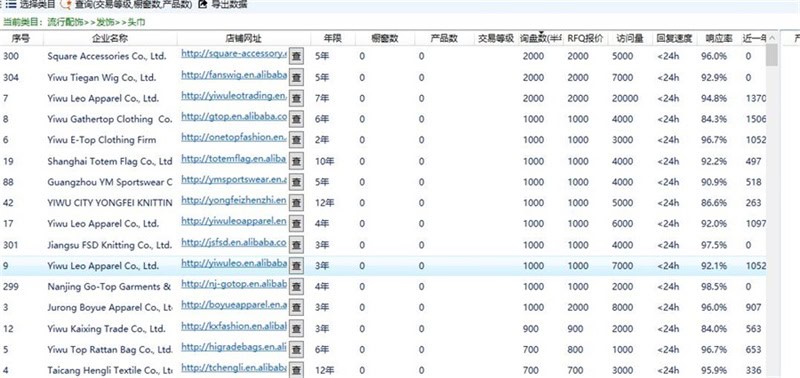
Task: Select row Shanghai Totem Flag Co., Ltd
Action: [383, 161]
